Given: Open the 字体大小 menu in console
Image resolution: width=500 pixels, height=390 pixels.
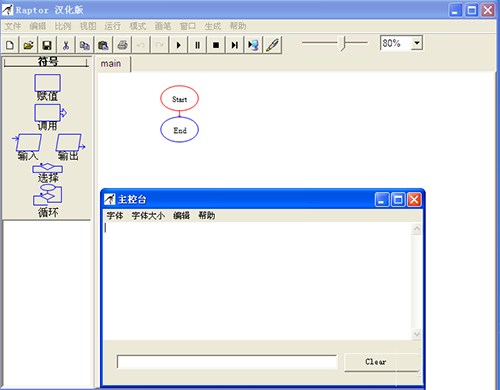Looking at the screenshot, I should point(148,216).
